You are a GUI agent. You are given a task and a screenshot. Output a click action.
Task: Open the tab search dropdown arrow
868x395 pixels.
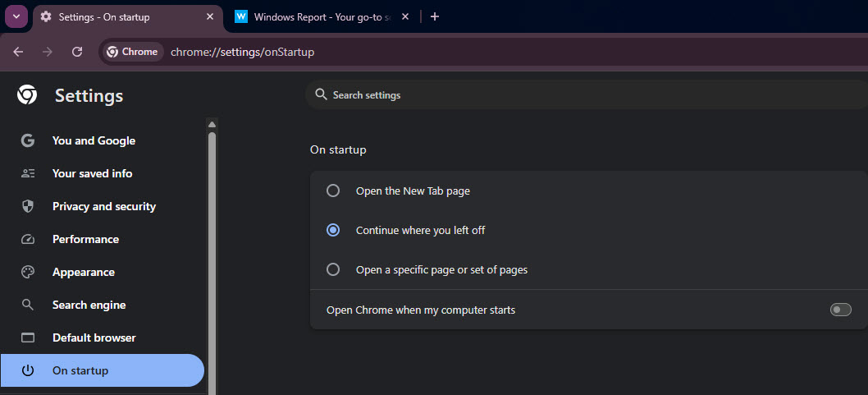coord(16,16)
